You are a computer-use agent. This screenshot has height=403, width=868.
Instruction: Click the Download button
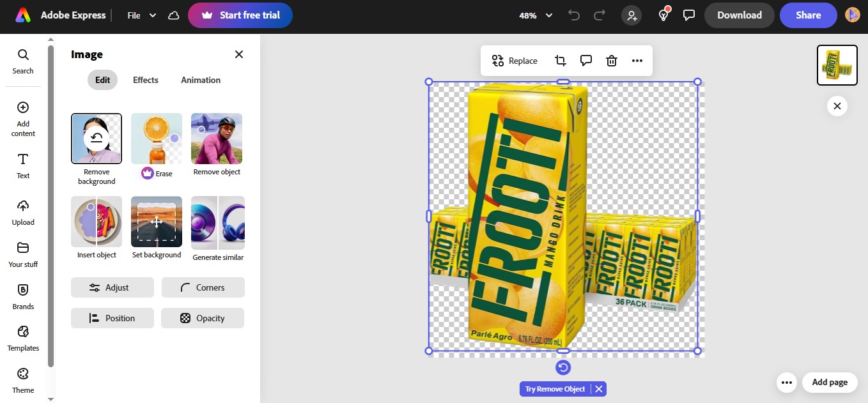click(x=739, y=14)
